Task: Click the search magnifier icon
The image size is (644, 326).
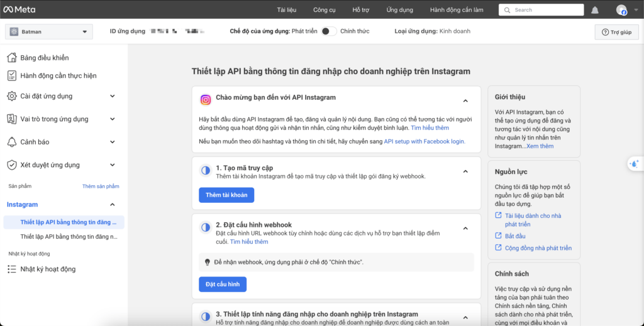Action: [508, 10]
